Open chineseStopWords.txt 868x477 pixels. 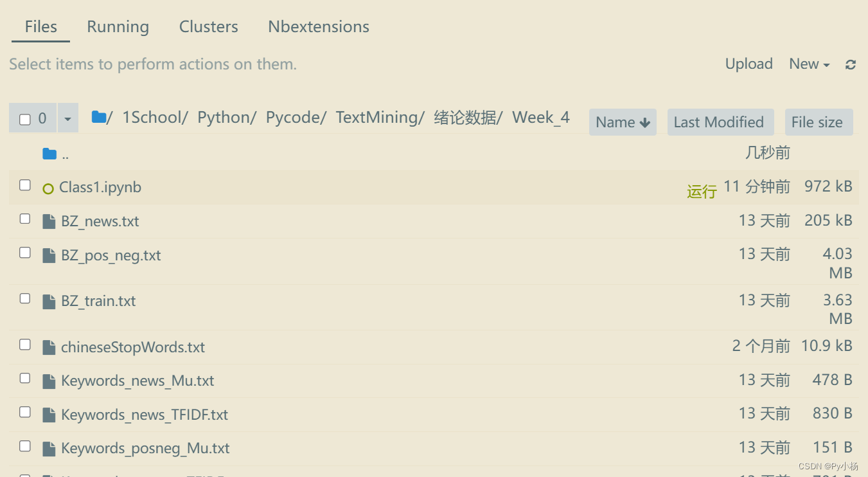(x=133, y=348)
